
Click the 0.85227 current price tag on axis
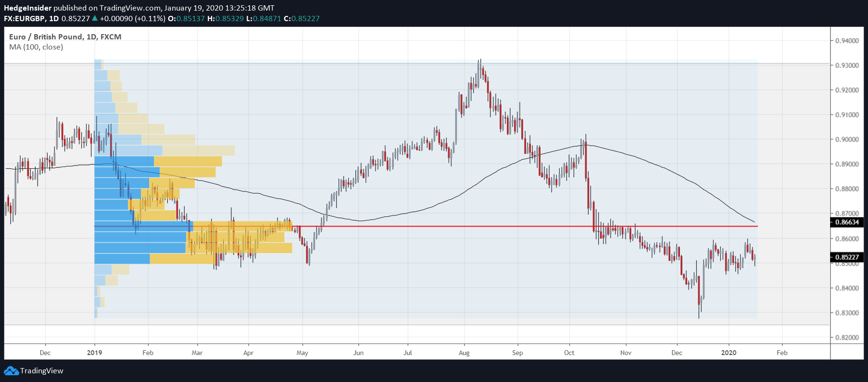pyautogui.click(x=847, y=257)
